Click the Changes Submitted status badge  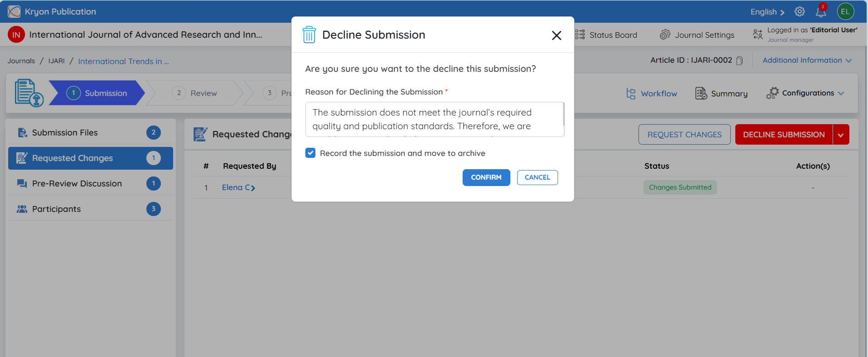coord(680,187)
